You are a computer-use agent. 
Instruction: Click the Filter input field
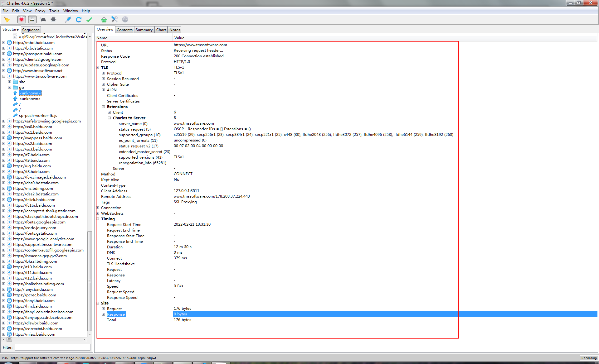[52, 347]
